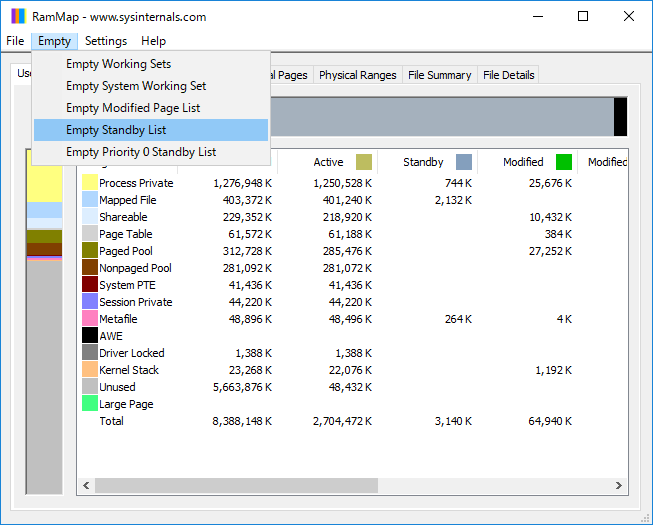Click the System PTE dark red swatch

pyautogui.click(x=90, y=285)
